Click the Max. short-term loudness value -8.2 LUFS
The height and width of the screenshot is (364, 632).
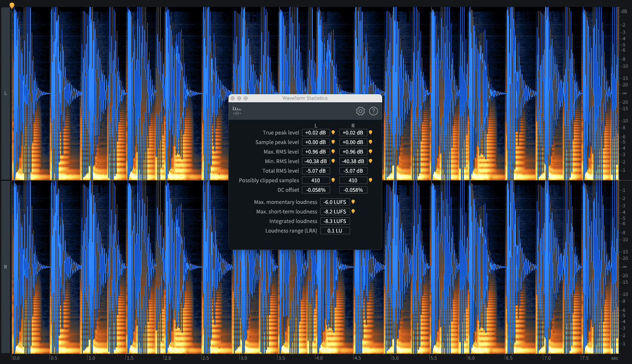[x=335, y=212]
